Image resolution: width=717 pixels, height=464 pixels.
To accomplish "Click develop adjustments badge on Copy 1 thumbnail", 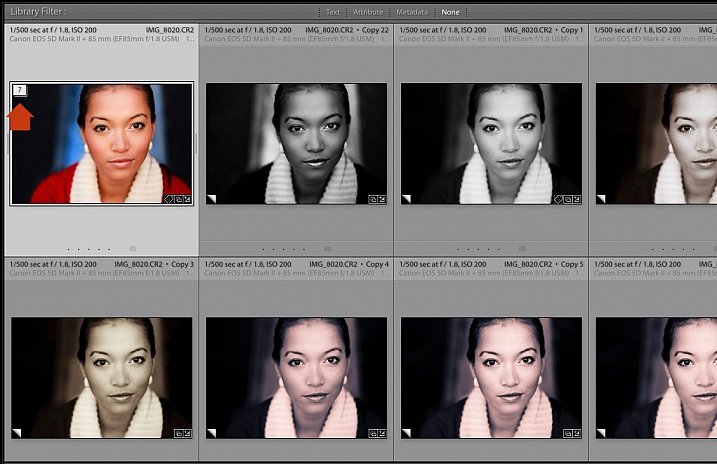I will 577,199.
